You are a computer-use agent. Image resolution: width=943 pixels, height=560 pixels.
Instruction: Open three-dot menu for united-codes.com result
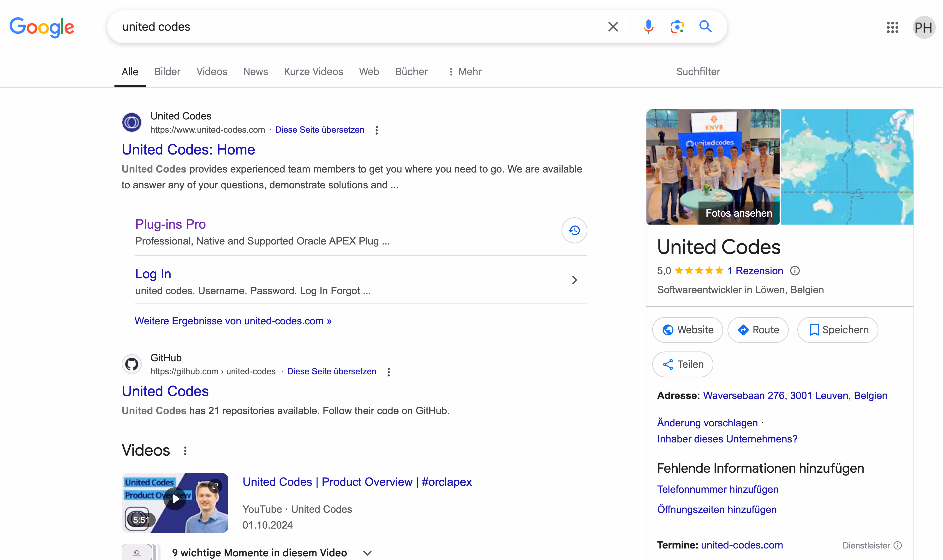pos(376,130)
